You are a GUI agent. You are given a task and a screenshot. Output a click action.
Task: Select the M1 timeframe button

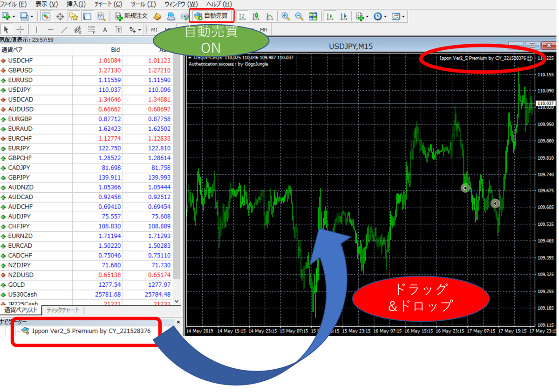pyautogui.click(x=155, y=30)
